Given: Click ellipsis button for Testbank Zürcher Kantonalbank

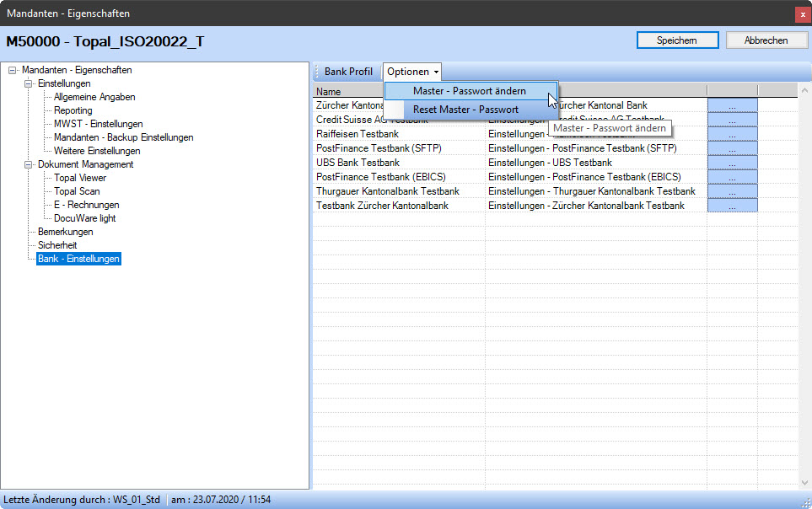Looking at the screenshot, I should pos(732,206).
